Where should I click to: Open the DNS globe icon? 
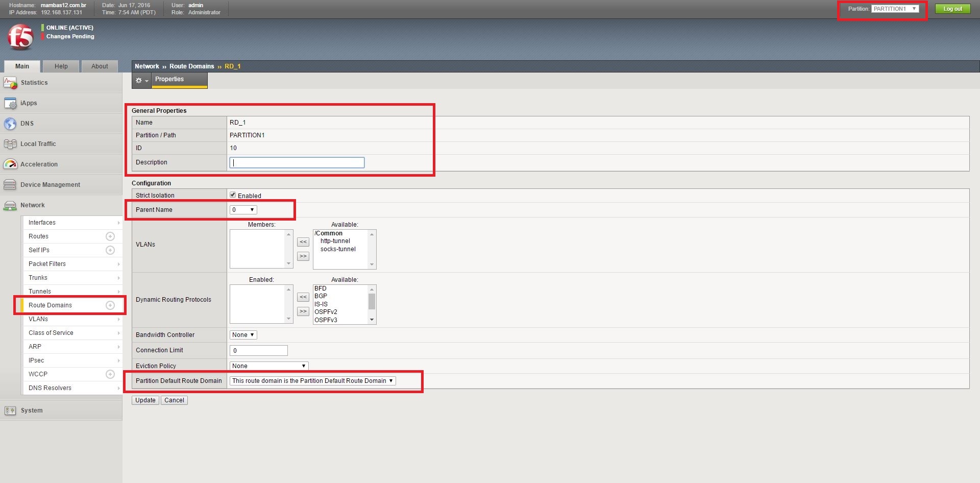click(x=10, y=124)
